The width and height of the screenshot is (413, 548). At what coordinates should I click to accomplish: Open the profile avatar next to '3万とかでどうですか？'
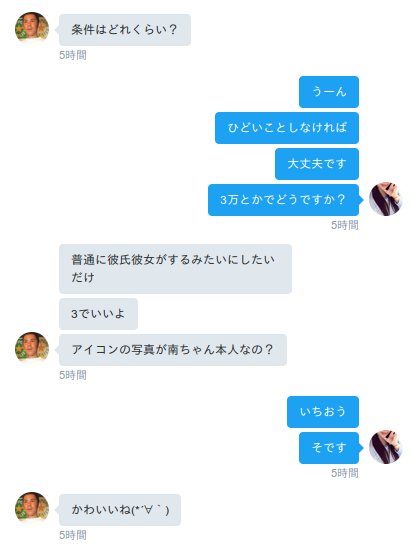tap(386, 199)
